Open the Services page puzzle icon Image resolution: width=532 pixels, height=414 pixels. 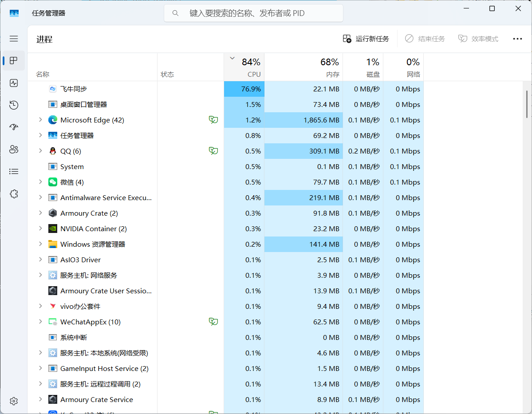[14, 194]
